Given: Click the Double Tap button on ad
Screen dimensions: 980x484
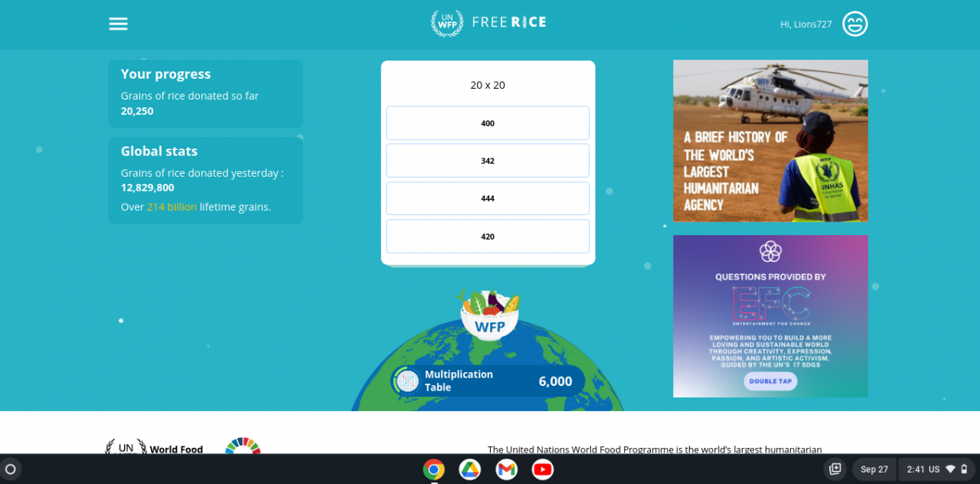Looking at the screenshot, I should 770,381.
